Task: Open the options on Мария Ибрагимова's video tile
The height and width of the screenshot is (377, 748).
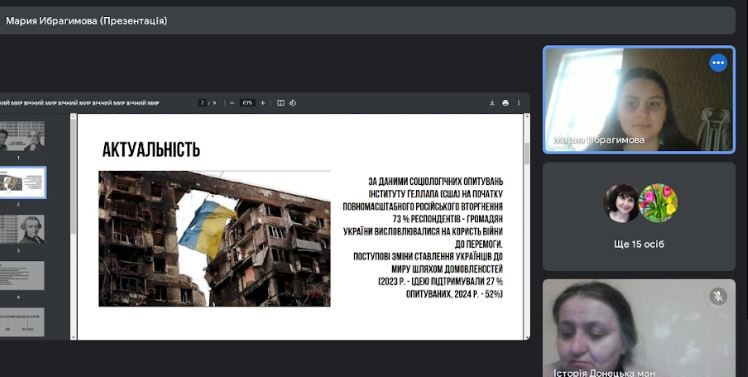Action: pos(718,63)
